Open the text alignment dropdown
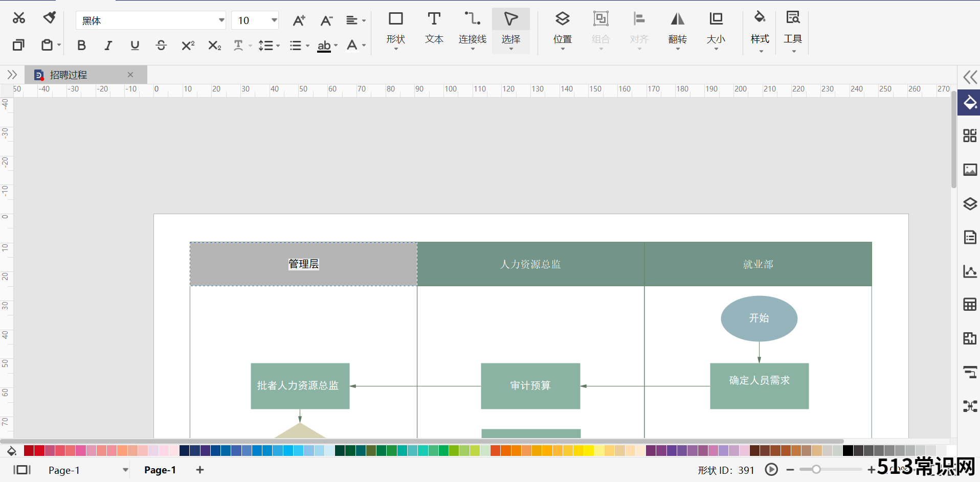980x482 pixels. 356,20
